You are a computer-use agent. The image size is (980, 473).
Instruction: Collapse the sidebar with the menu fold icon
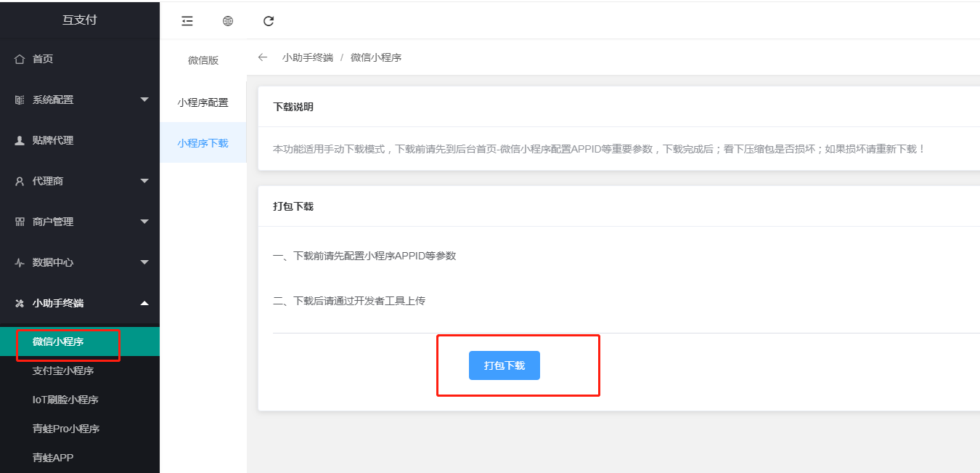tap(187, 21)
